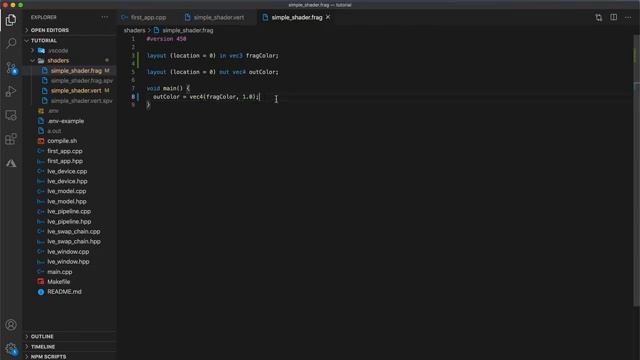Click the EXPLORER panel title
640x360 pixels.
point(44,17)
